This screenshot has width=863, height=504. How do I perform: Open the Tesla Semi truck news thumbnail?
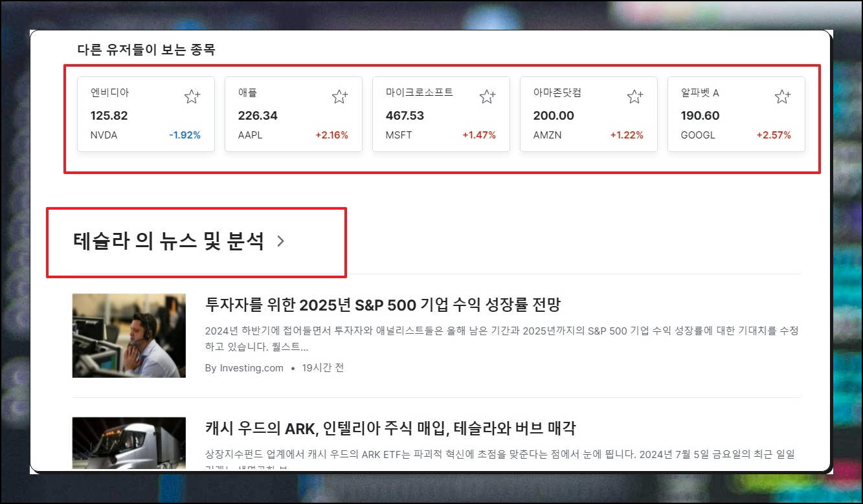pos(129,443)
